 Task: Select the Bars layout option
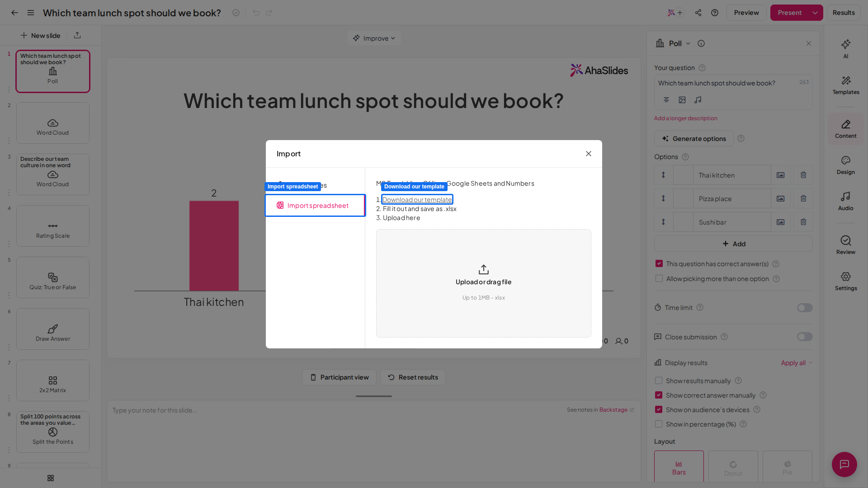[x=679, y=467]
